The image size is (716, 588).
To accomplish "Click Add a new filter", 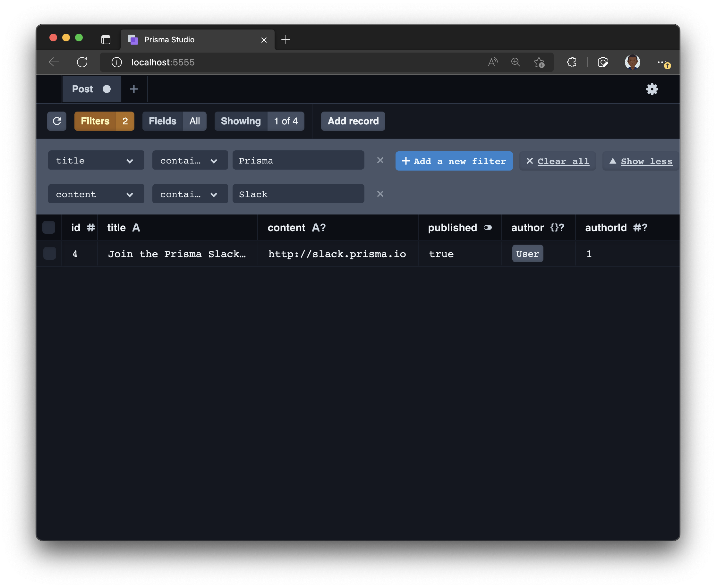I will [454, 161].
